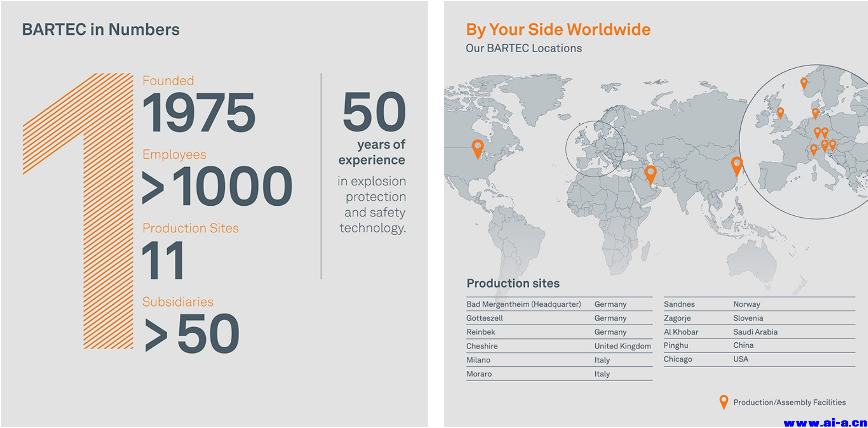Select the "Pinghu" site name

point(676,345)
